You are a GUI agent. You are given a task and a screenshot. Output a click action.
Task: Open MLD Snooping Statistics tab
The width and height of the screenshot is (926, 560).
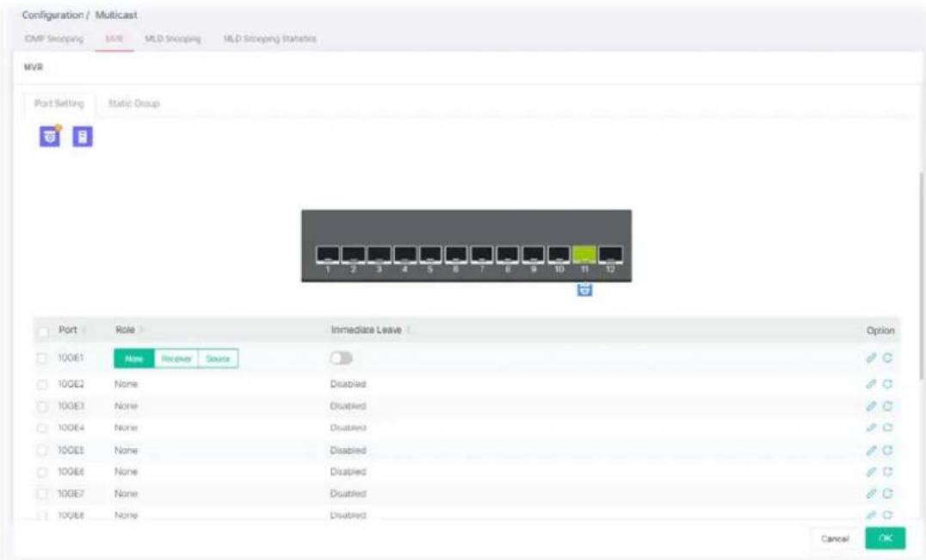(x=270, y=39)
